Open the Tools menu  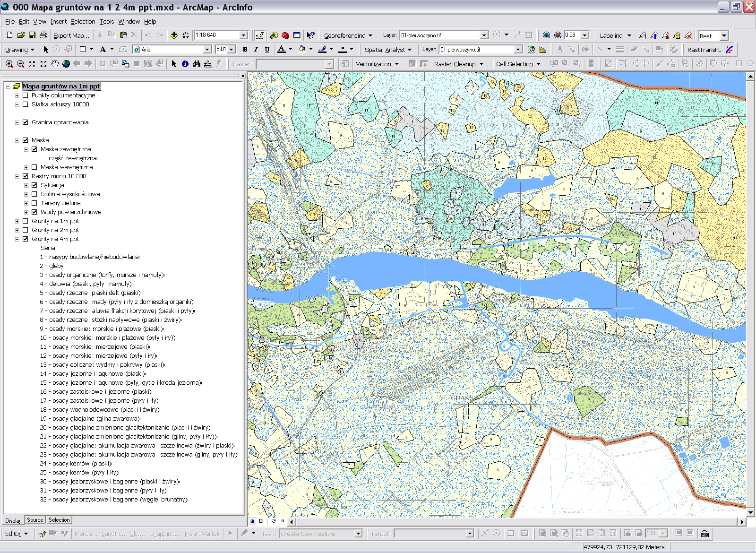[x=107, y=22]
